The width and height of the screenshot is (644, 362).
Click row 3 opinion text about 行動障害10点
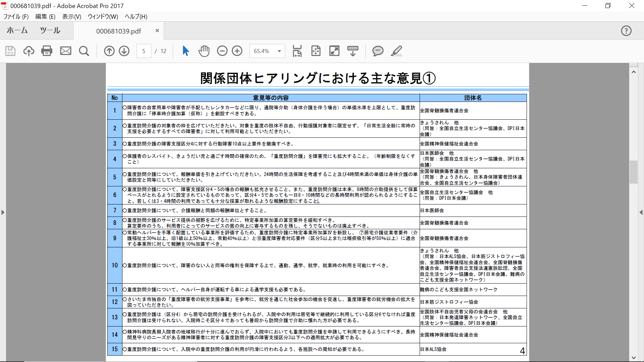pos(209,144)
